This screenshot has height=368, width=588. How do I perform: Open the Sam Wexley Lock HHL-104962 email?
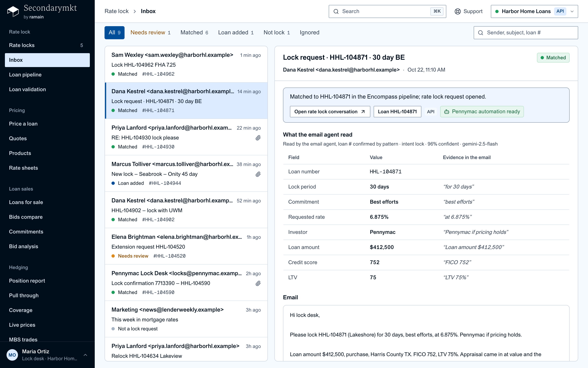(186, 64)
